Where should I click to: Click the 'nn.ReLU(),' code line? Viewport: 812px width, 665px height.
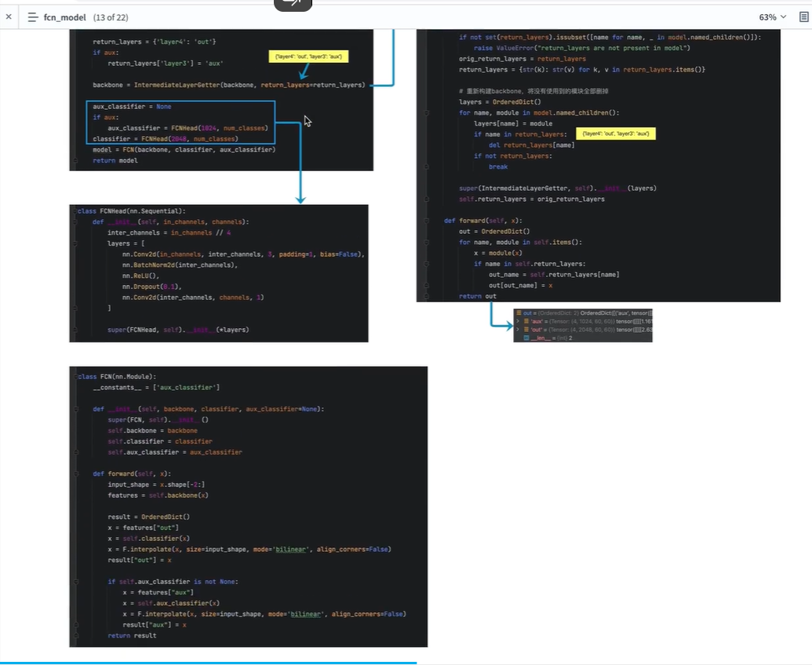point(141,276)
